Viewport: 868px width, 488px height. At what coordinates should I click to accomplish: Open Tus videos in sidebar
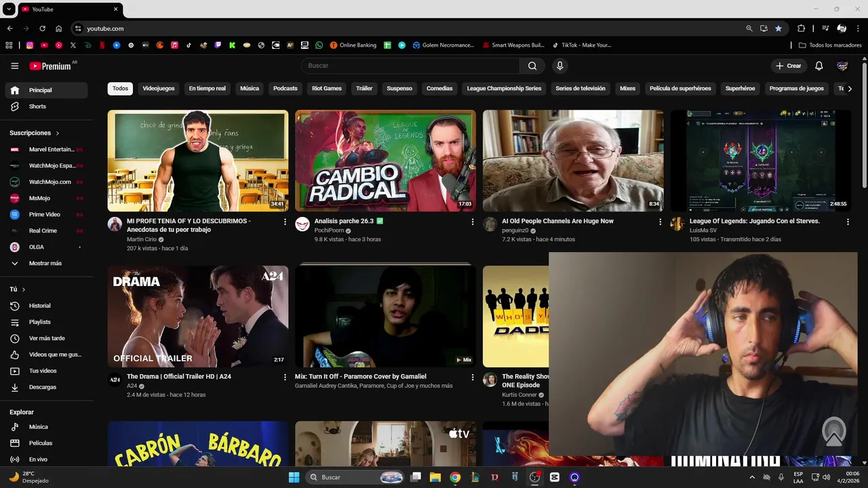click(x=46, y=371)
